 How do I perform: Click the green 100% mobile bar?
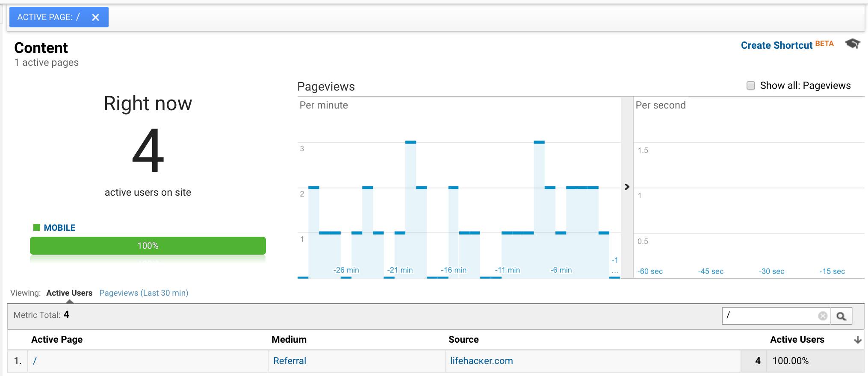(x=148, y=246)
